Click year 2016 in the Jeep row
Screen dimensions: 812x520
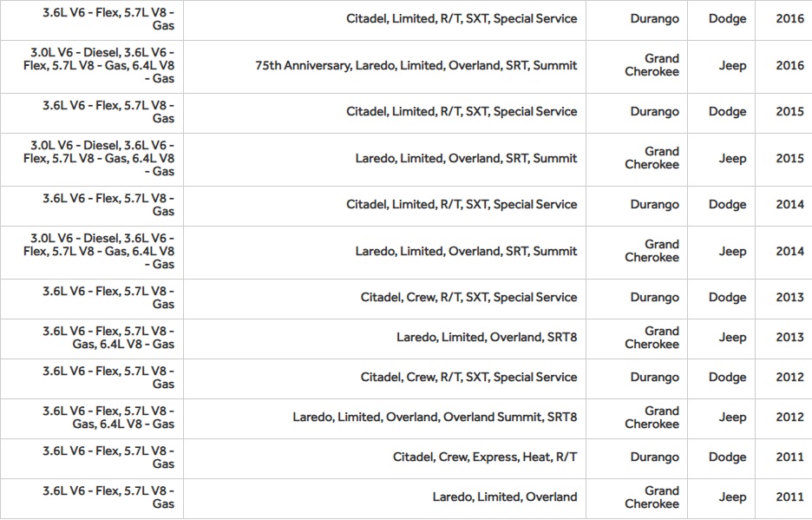(789, 66)
